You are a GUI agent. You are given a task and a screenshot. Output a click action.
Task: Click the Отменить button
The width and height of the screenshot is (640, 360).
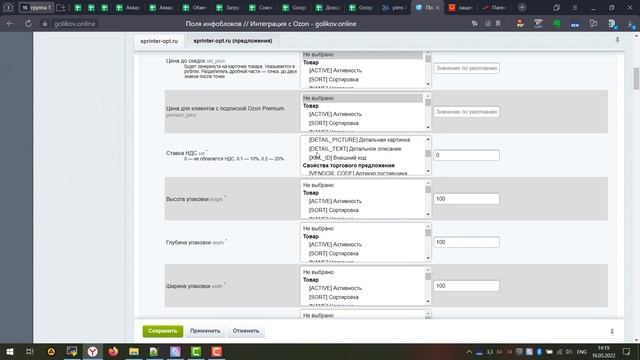pos(246,331)
